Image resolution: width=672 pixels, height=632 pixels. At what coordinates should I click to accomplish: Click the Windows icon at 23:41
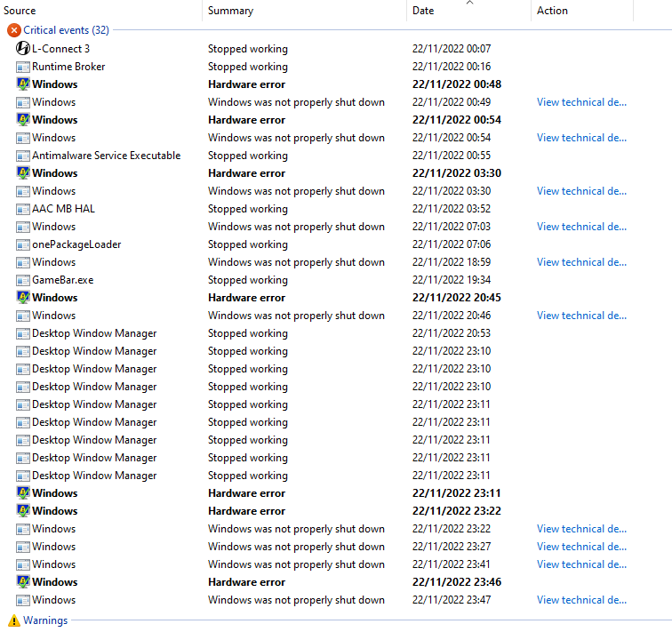pyautogui.click(x=23, y=564)
